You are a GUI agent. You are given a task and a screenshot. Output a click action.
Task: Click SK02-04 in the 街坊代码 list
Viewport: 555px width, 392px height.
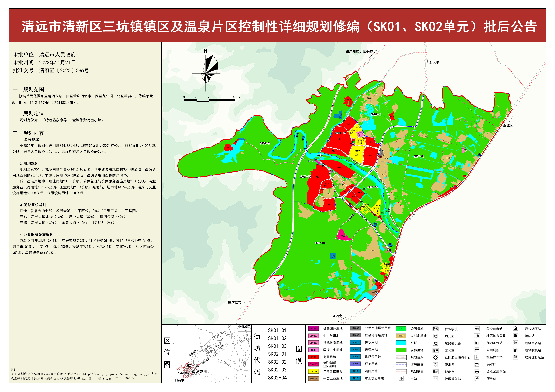click(277, 378)
